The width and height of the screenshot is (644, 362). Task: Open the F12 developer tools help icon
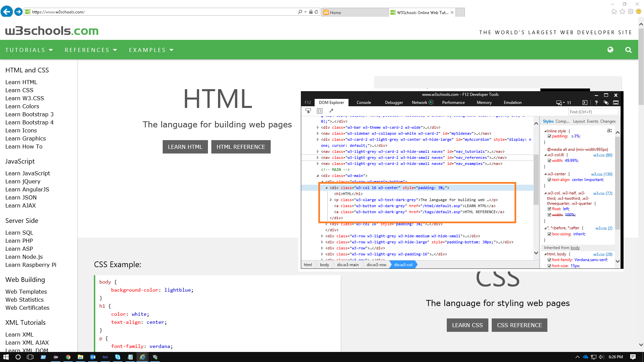[596, 103]
